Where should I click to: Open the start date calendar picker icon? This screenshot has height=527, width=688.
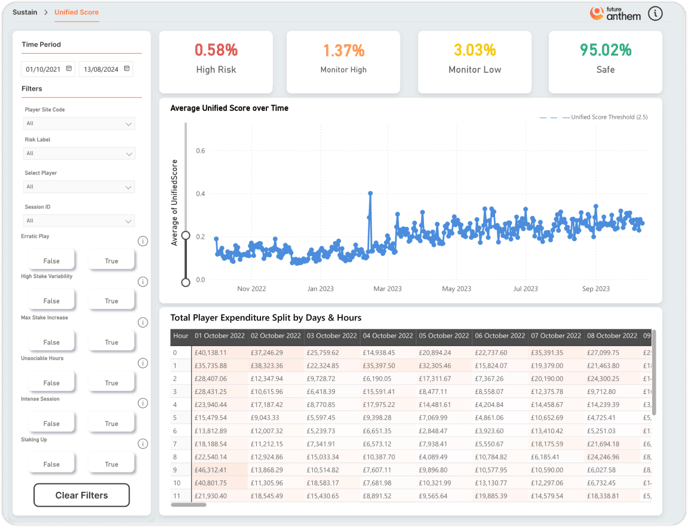[x=70, y=69]
